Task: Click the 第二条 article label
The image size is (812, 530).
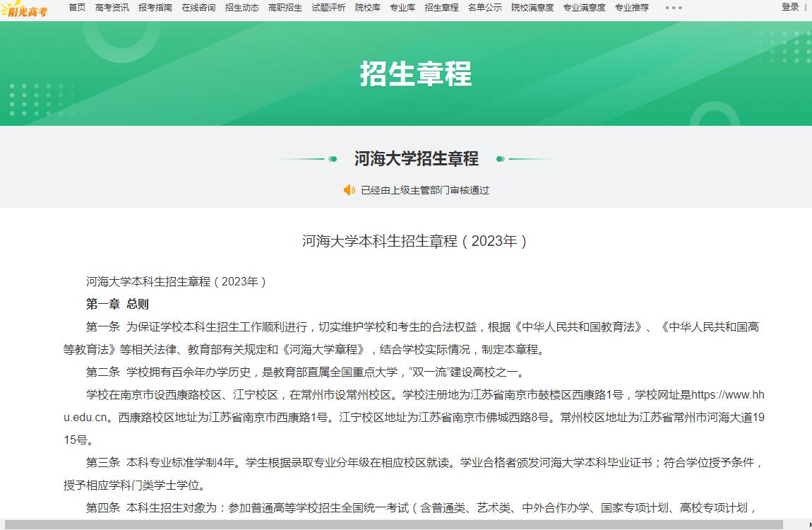Action: click(x=103, y=372)
